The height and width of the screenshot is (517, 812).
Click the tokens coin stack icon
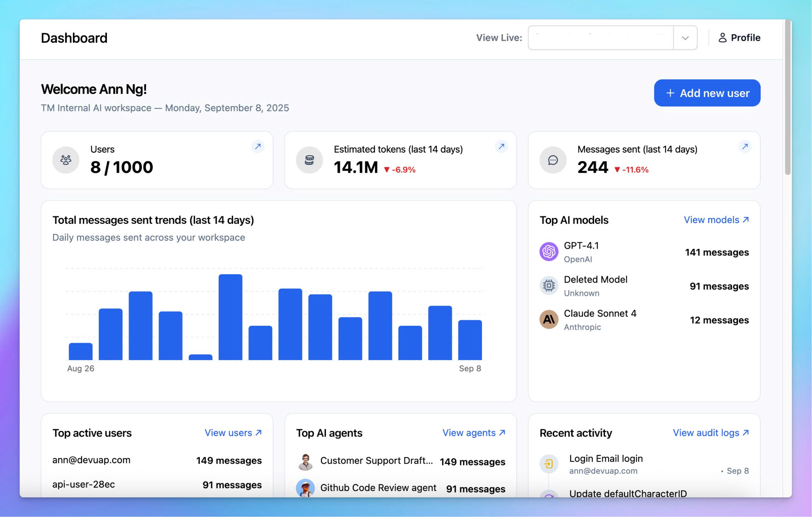(x=309, y=160)
